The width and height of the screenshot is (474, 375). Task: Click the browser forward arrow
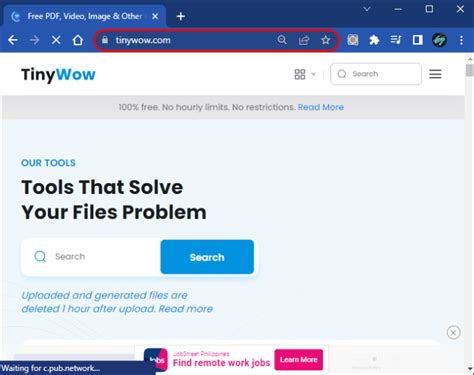click(34, 40)
